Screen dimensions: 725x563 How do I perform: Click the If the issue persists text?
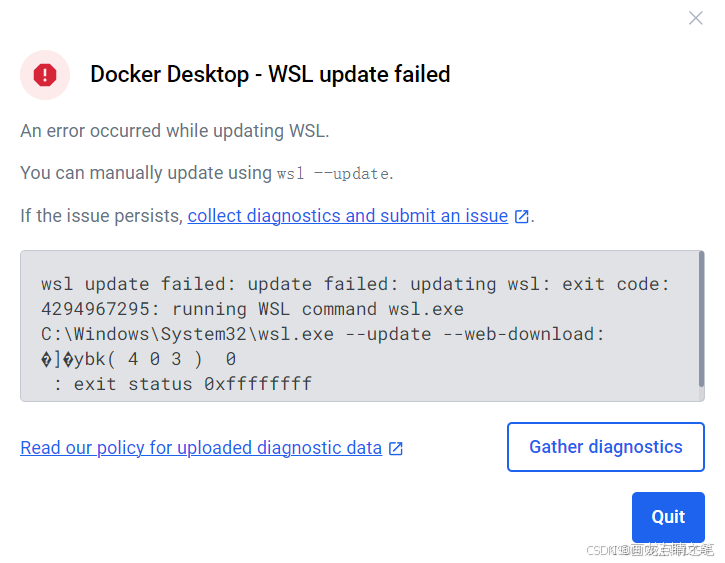[102, 216]
